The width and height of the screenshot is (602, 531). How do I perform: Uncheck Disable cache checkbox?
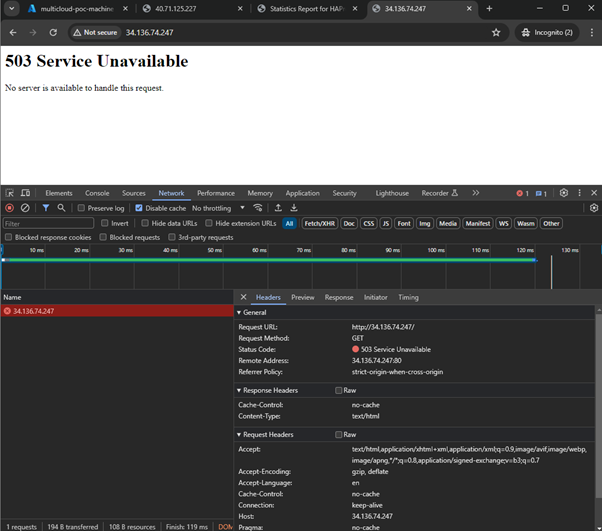(x=139, y=208)
